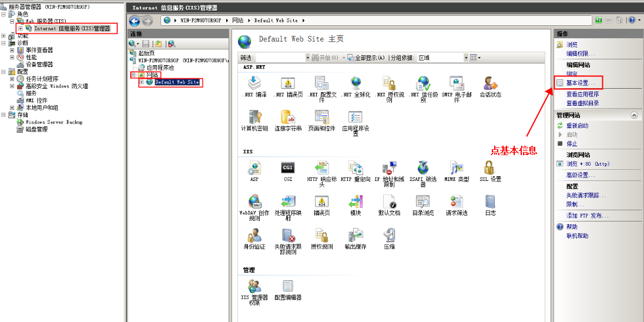Expand the Default Web Site tree node
This screenshot has height=322, width=644.
pos(142,82)
